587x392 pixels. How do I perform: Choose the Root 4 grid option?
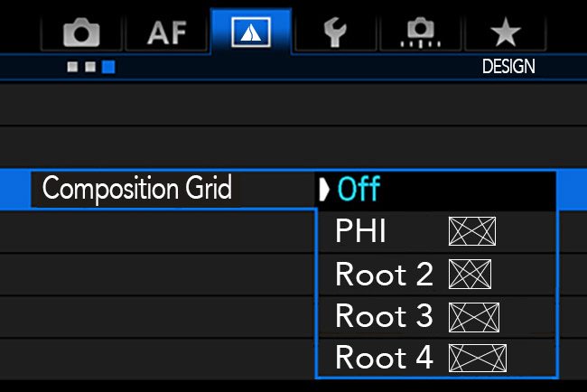(436, 358)
